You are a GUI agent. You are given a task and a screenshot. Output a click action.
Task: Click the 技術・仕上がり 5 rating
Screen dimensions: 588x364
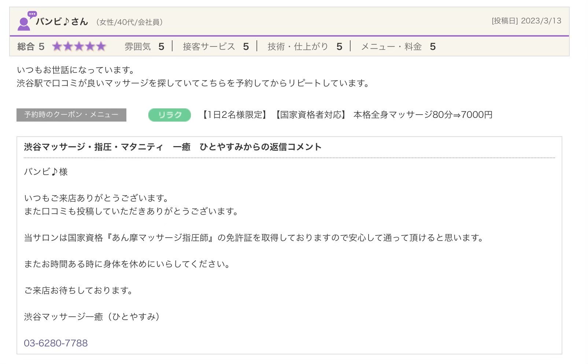click(305, 47)
